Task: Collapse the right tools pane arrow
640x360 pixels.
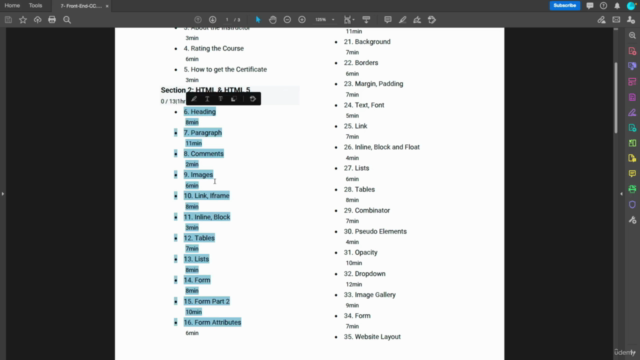Action: point(621,194)
